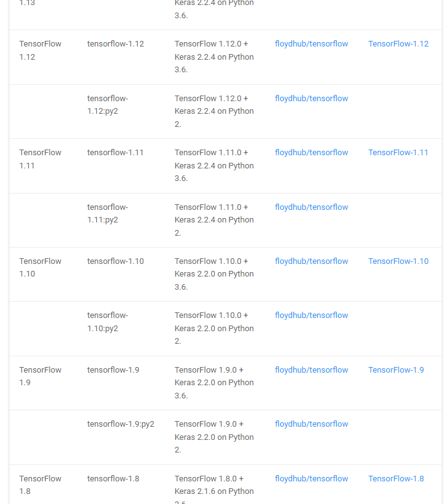Open the TensorFlow-1.9 link
The width and height of the screenshot is (448, 504).
coord(396,370)
